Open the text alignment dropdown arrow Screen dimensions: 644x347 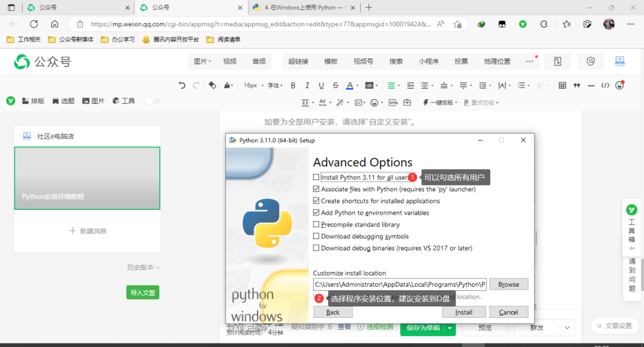398,85
